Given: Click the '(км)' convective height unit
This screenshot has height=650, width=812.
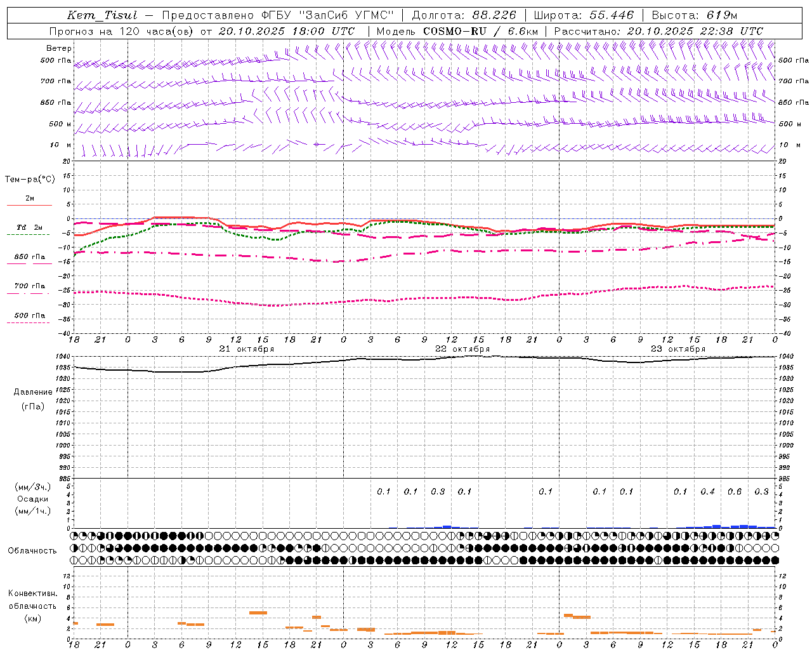Looking at the screenshot, I should pos(32,618).
